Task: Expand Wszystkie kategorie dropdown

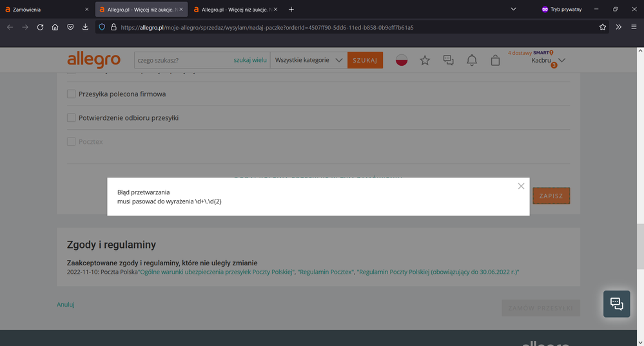Action: tap(309, 60)
